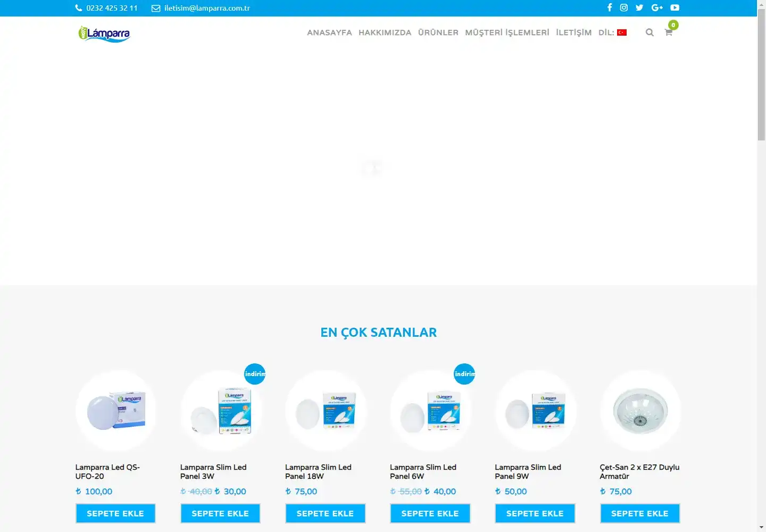This screenshot has height=532, width=766.
Task: Open search with magnifier icon
Action: (x=650, y=32)
